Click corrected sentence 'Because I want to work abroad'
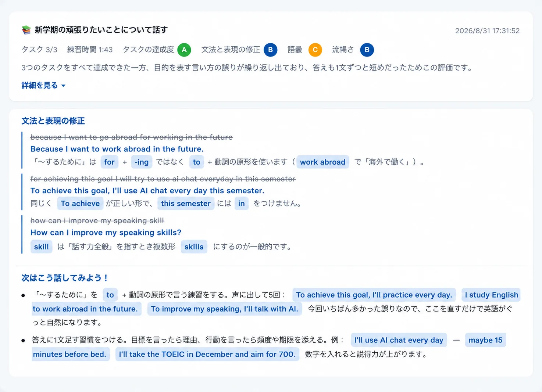Viewport: 542px width, 392px height. (x=117, y=149)
